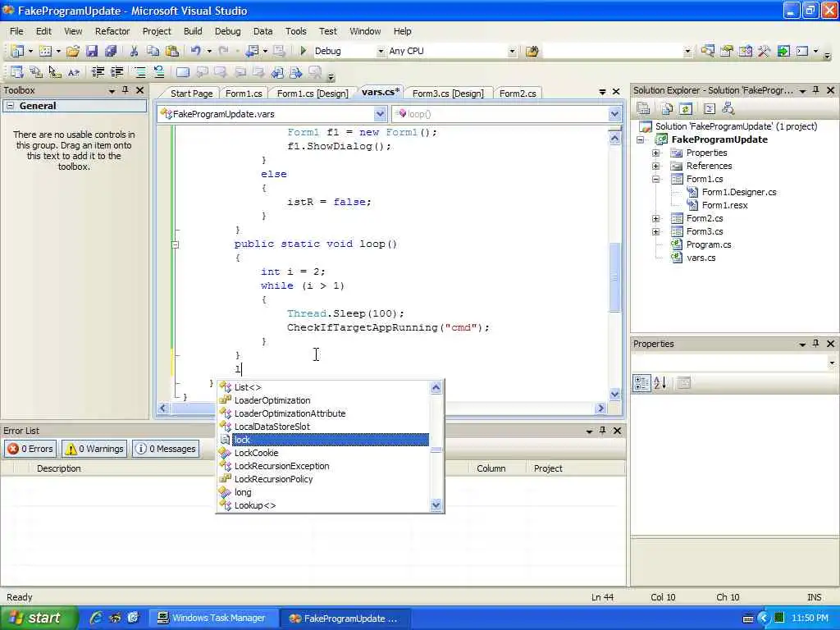Switch to Windows Task Manager taskbar button
The height and width of the screenshot is (630, 840).
tap(213, 618)
